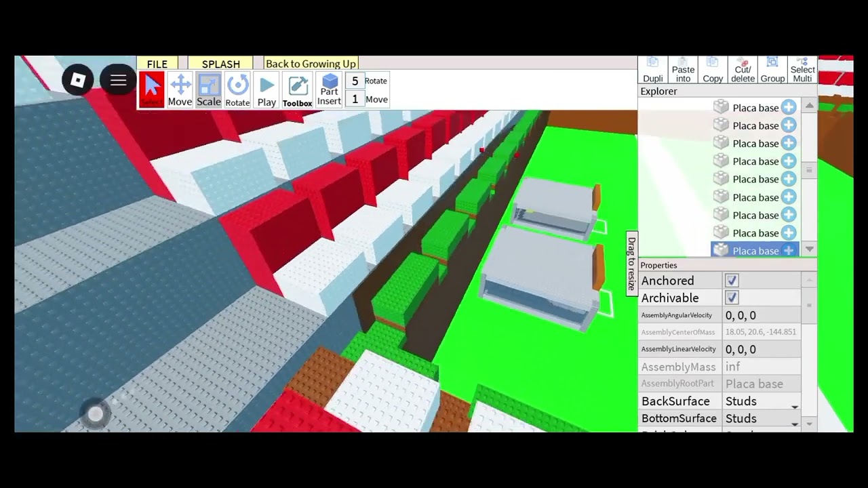
Task: Click the BackSurface property label
Action: [x=675, y=401]
